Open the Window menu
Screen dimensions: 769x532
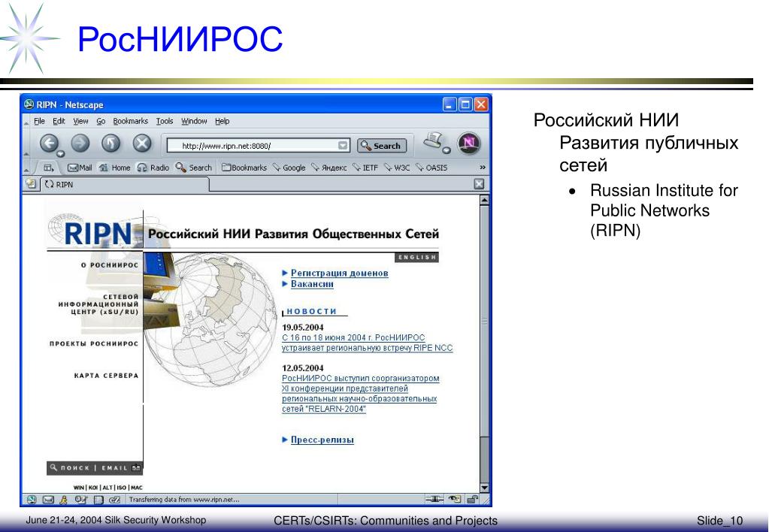tap(194, 121)
